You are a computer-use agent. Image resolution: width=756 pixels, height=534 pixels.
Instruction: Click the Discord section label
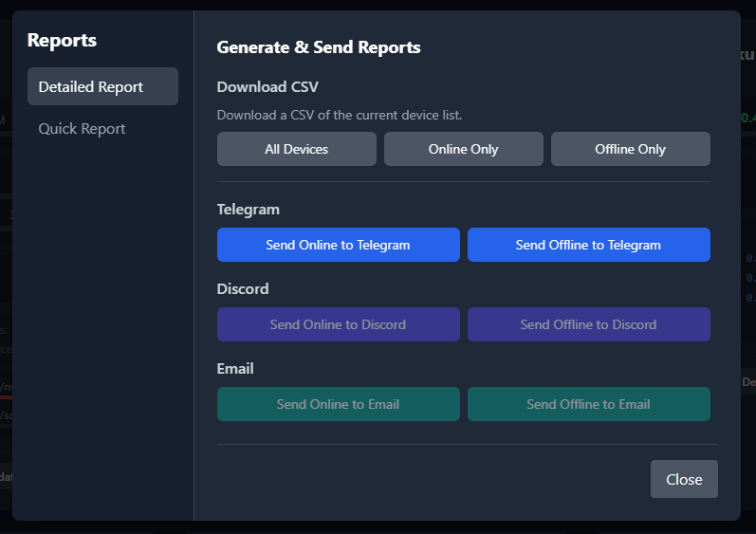click(243, 289)
